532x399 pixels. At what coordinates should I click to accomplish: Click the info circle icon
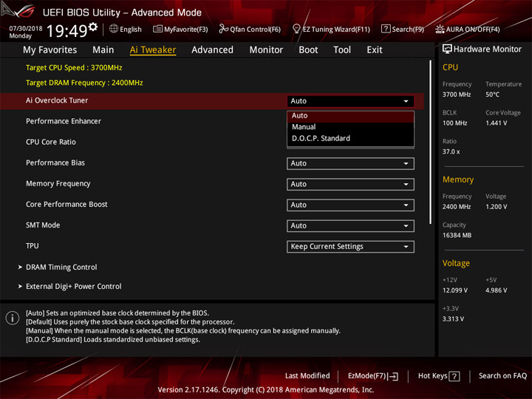13,318
